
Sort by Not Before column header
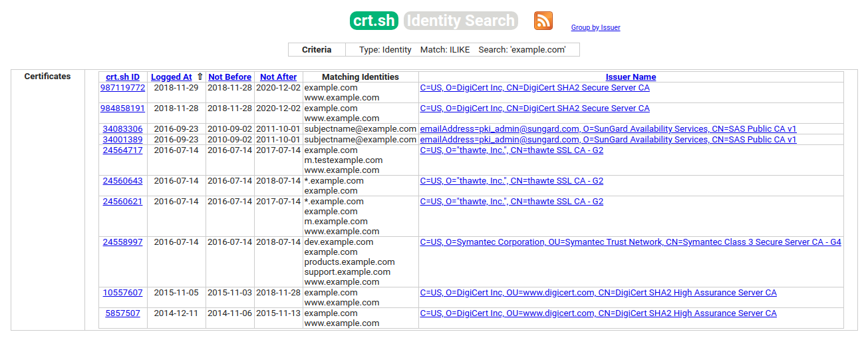pos(229,77)
